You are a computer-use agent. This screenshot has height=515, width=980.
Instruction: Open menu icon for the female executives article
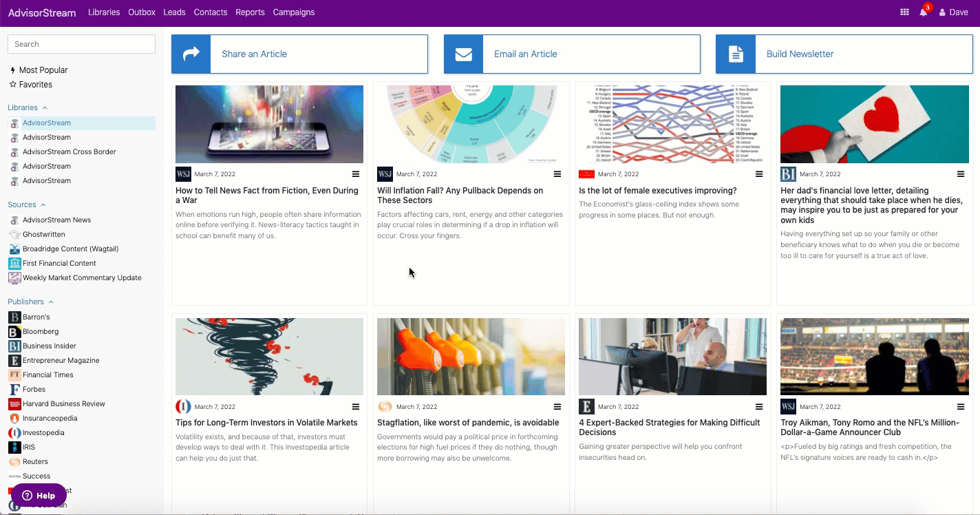click(x=759, y=174)
